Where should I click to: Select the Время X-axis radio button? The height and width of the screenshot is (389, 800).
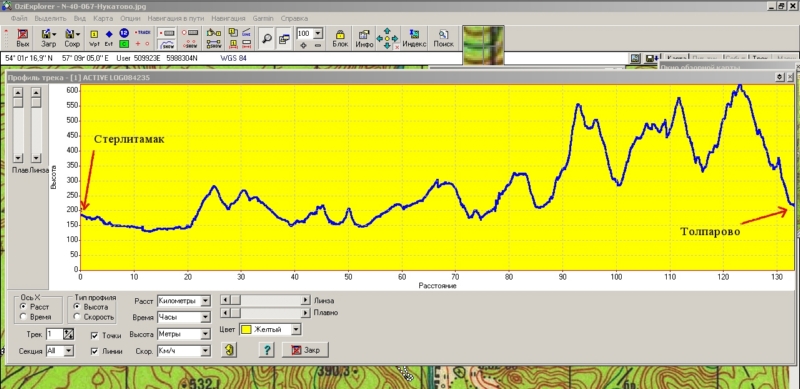click(23, 317)
